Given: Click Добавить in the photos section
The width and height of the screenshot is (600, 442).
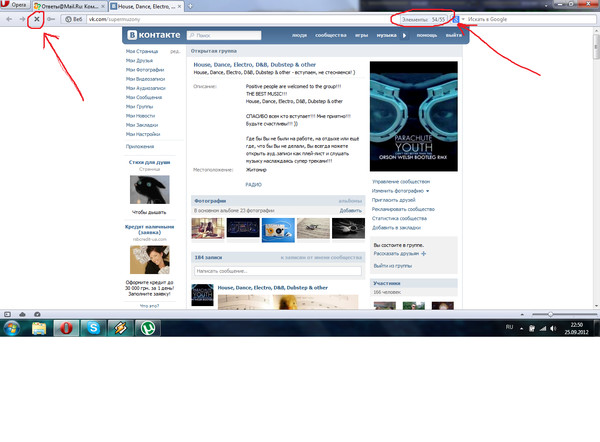Looking at the screenshot, I should (351, 210).
